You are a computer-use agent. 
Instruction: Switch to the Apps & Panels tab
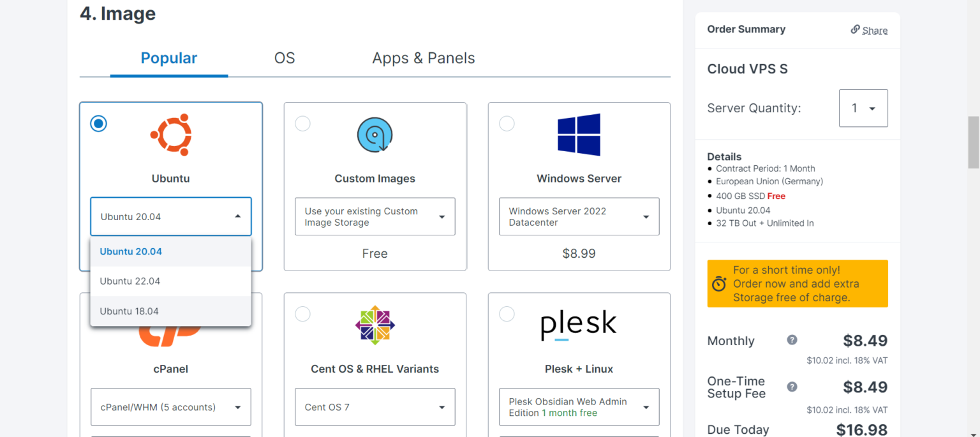coord(423,58)
